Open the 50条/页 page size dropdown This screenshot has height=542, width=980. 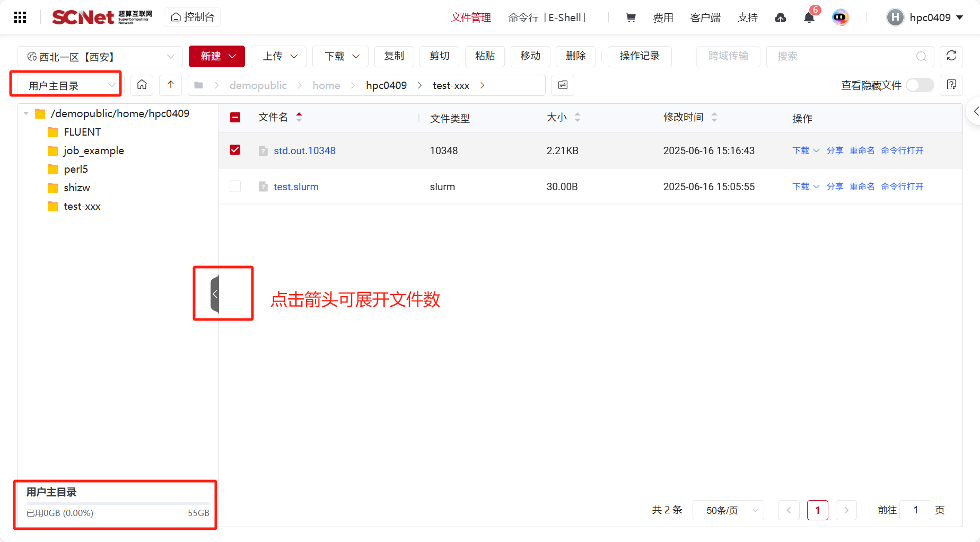(x=728, y=510)
